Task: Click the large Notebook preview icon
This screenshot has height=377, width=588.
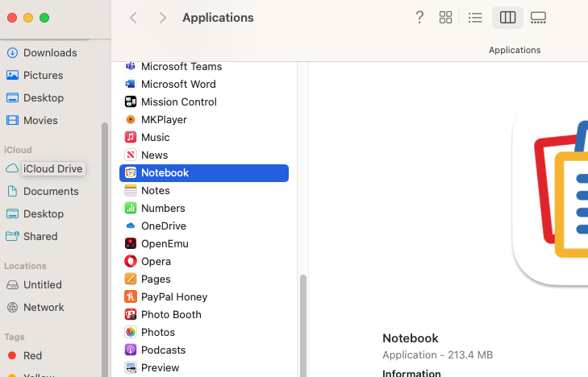Action: click(x=550, y=193)
